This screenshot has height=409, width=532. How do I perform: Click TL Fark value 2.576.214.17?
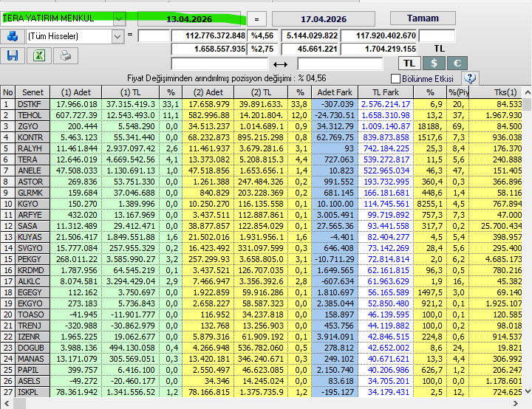tap(386, 104)
